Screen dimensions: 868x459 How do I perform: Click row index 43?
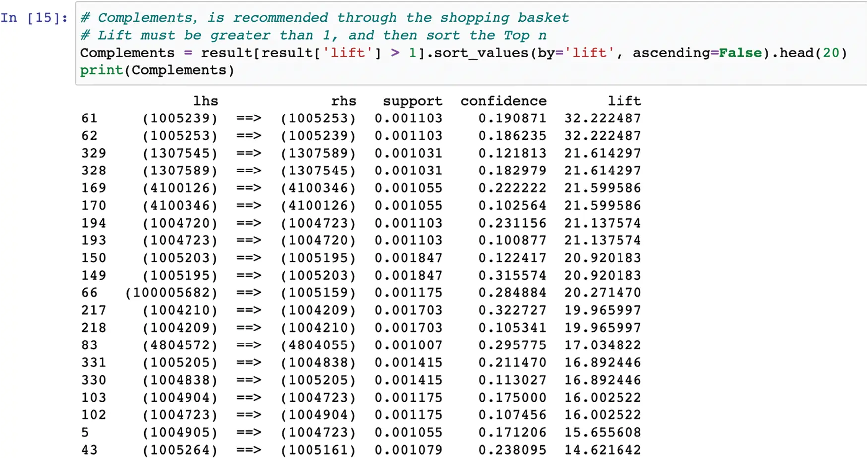[x=89, y=450]
